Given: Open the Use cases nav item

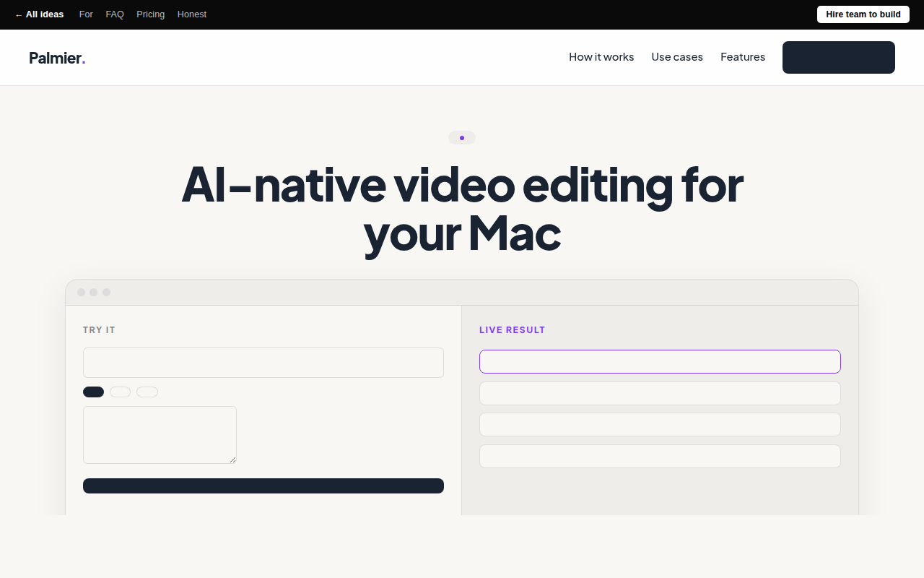Looking at the screenshot, I should [x=677, y=57].
